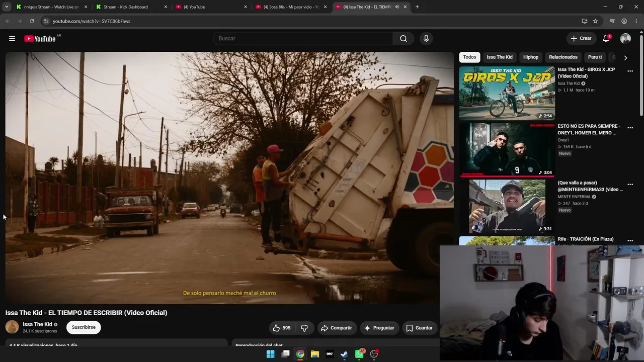Screen dimensions: 644x362
Task: Save the video with Guardar
Action: (x=420, y=328)
